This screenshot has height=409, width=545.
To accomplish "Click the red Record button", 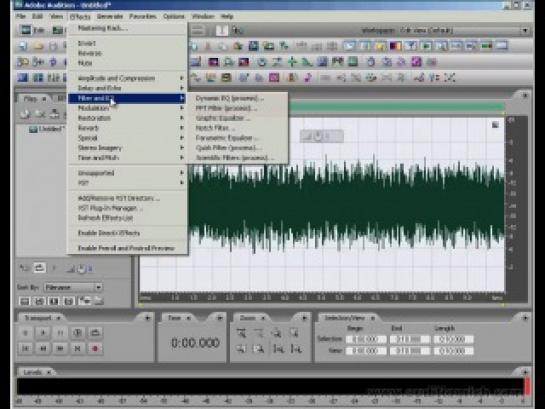I will [95, 348].
